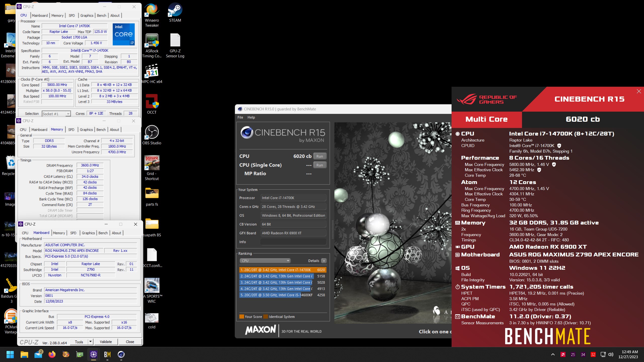Open PCMark Vantage shortcut
The image size is (644, 362).
11,321
